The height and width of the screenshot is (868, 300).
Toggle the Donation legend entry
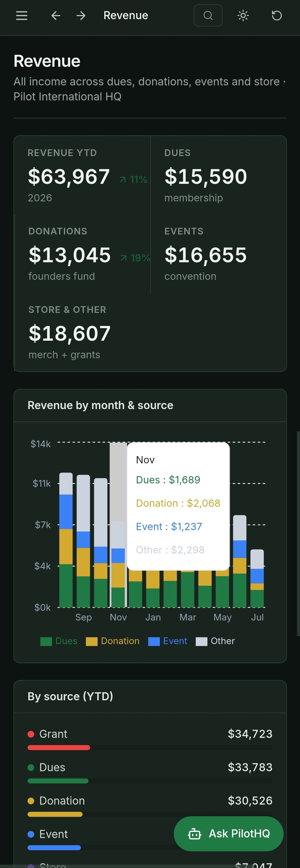[x=113, y=641]
